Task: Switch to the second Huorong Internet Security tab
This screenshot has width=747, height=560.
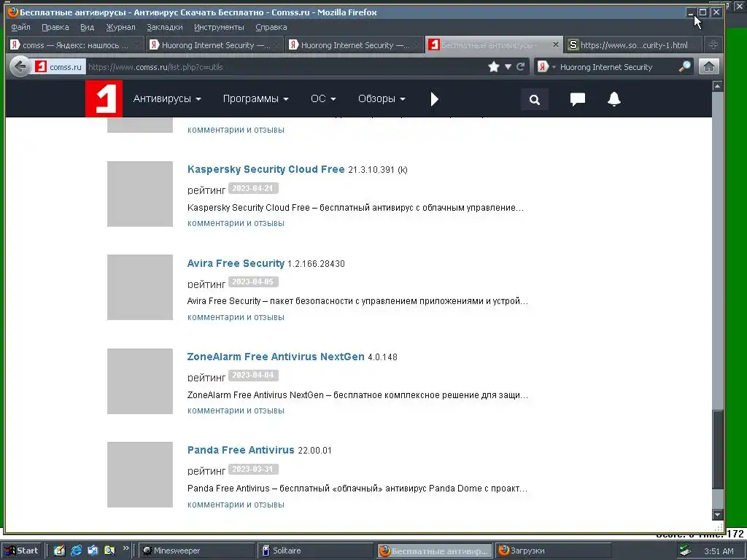Action: [354, 44]
